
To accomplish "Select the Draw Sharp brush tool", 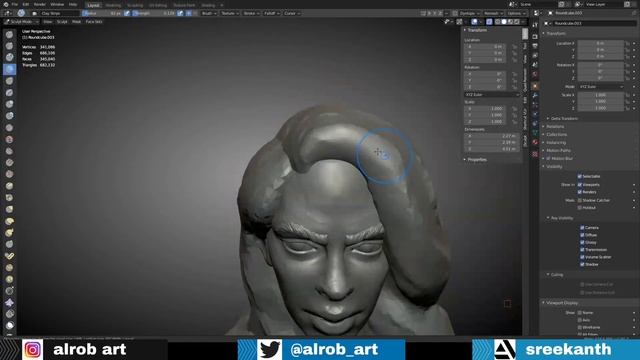I will [9, 46].
